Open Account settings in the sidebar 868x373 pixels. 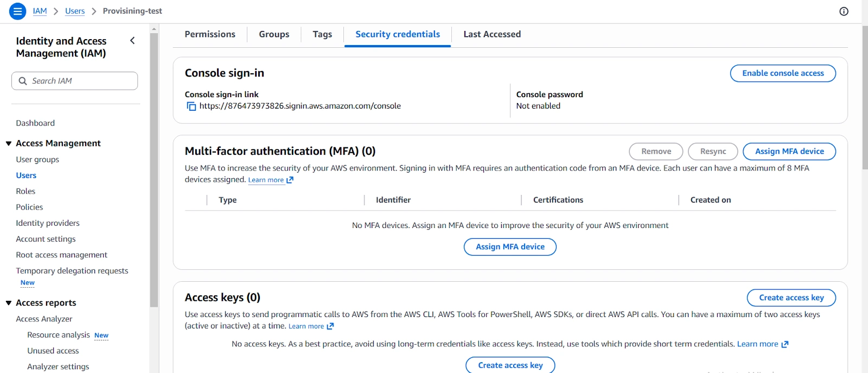(46, 239)
